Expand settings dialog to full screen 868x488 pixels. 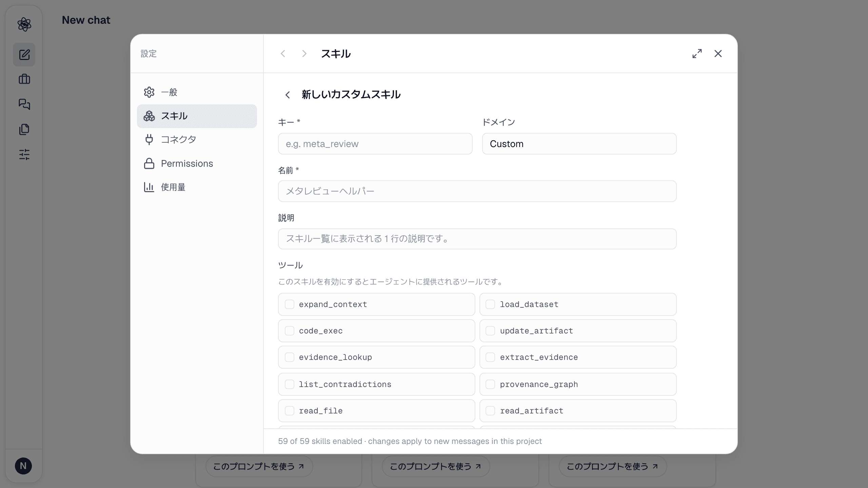click(x=697, y=54)
